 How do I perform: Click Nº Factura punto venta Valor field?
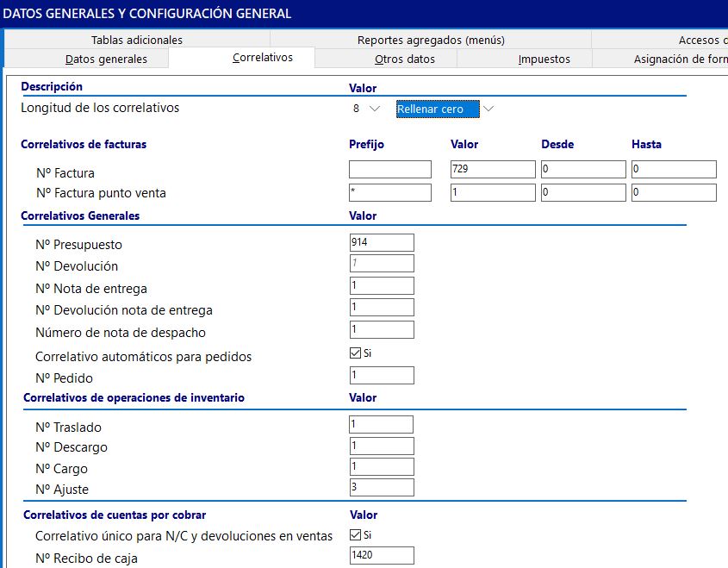tap(493, 192)
